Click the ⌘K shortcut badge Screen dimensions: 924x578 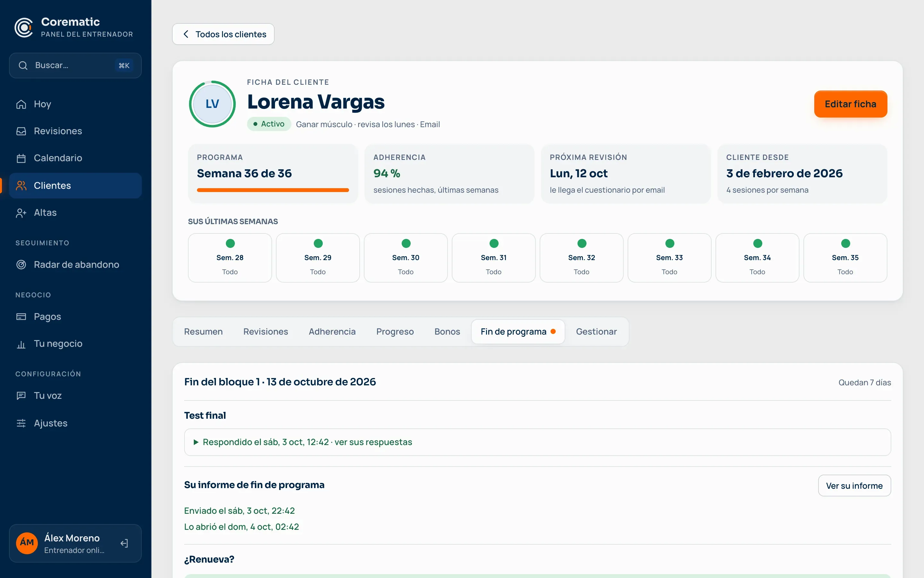click(124, 66)
